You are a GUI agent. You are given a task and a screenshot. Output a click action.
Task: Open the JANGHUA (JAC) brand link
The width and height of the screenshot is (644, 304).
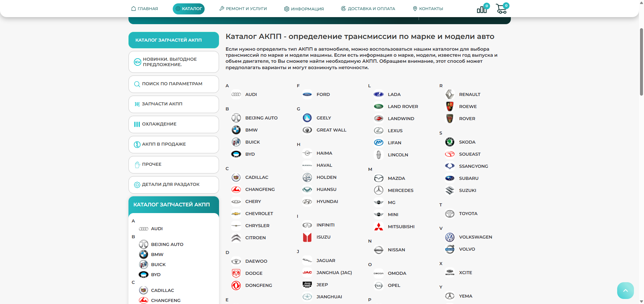coord(334,272)
